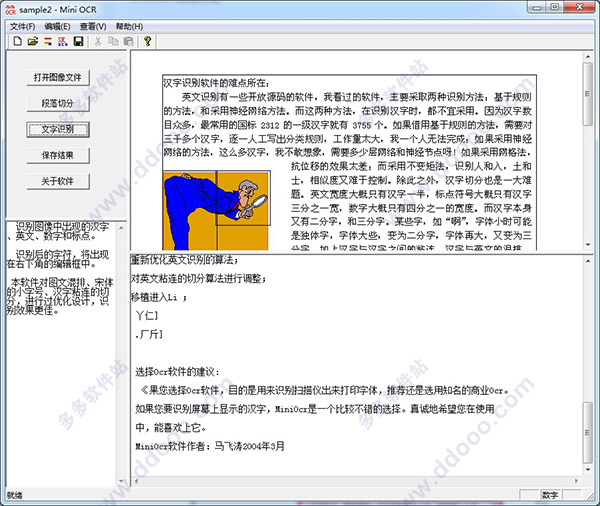
Task: Click the character recognition 汉 toolbar icon
Action: click(63, 41)
